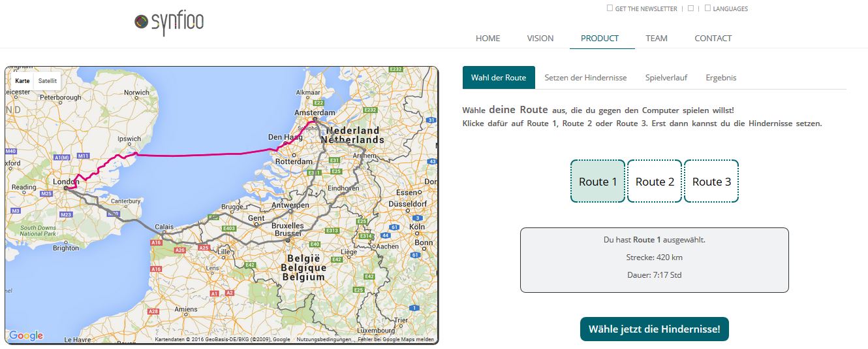The width and height of the screenshot is (868, 349).
Task: Click the Kartendaten copyright text on the map
Action: 223,339
